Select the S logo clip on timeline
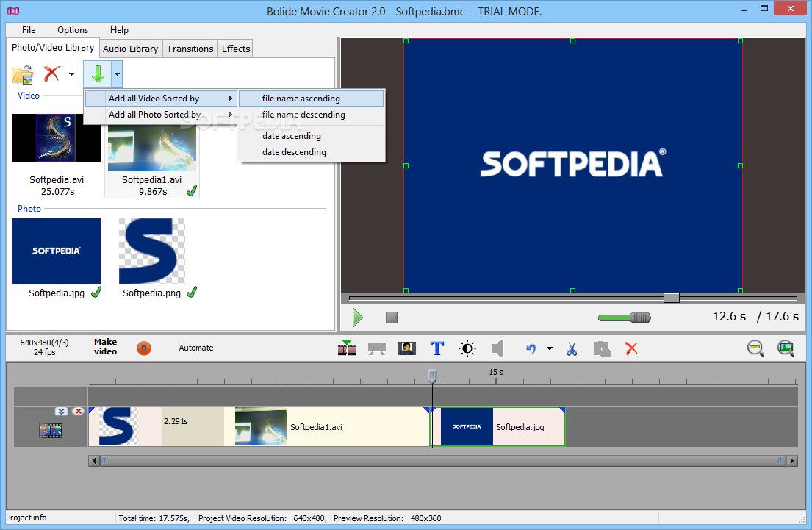Viewport: 812px width, 530px height. click(x=126, y=427)
